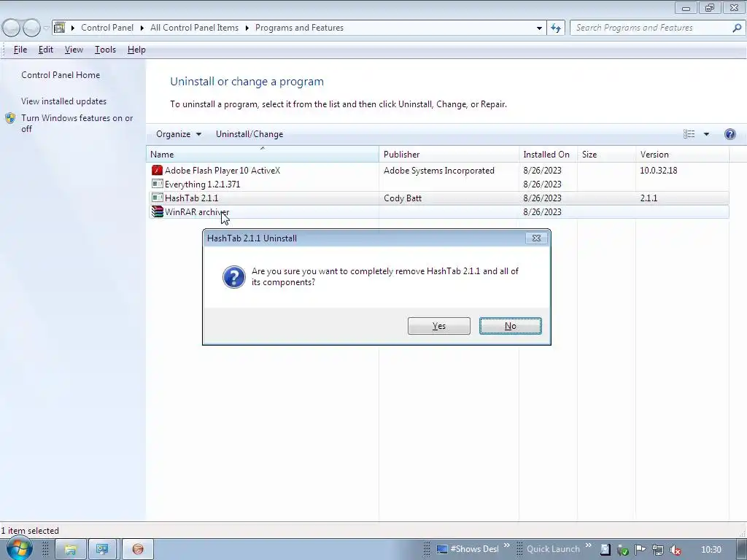Expand the Shows Desktop toolbar chevron
The image size is (747, 560).
pos(506,545)
